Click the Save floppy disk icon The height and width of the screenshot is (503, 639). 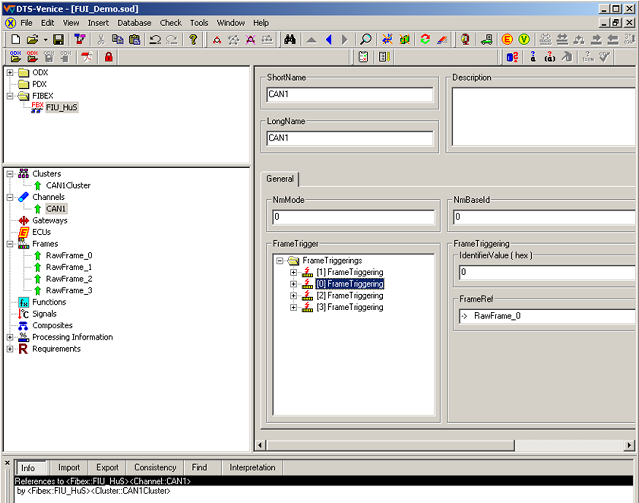pos(58,40)
